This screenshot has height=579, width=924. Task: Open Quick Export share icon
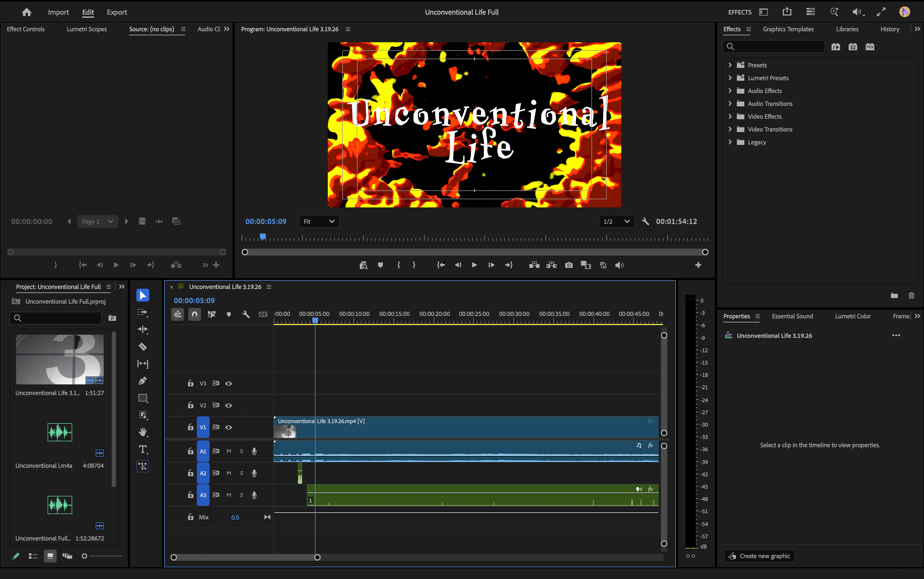coord(787,12)
